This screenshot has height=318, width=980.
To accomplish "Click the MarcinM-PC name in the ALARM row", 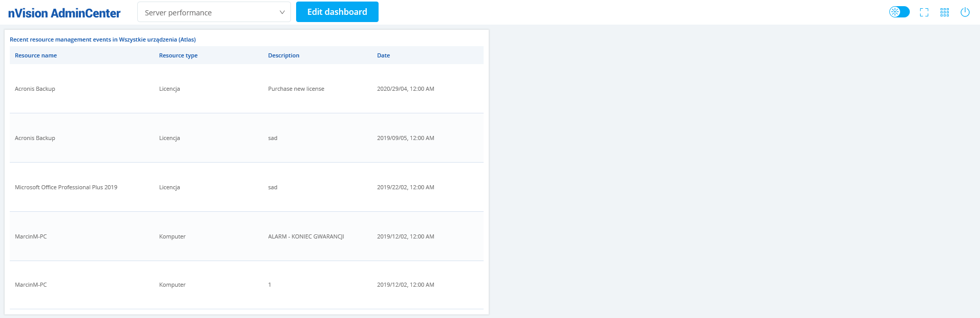I will point(31,236).
